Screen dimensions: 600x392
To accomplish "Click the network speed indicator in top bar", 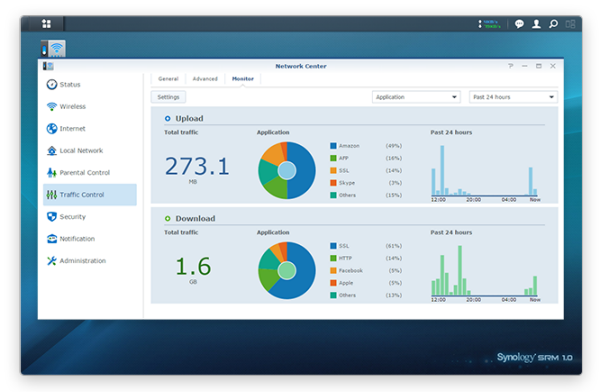I will click(x=489, y=24).
